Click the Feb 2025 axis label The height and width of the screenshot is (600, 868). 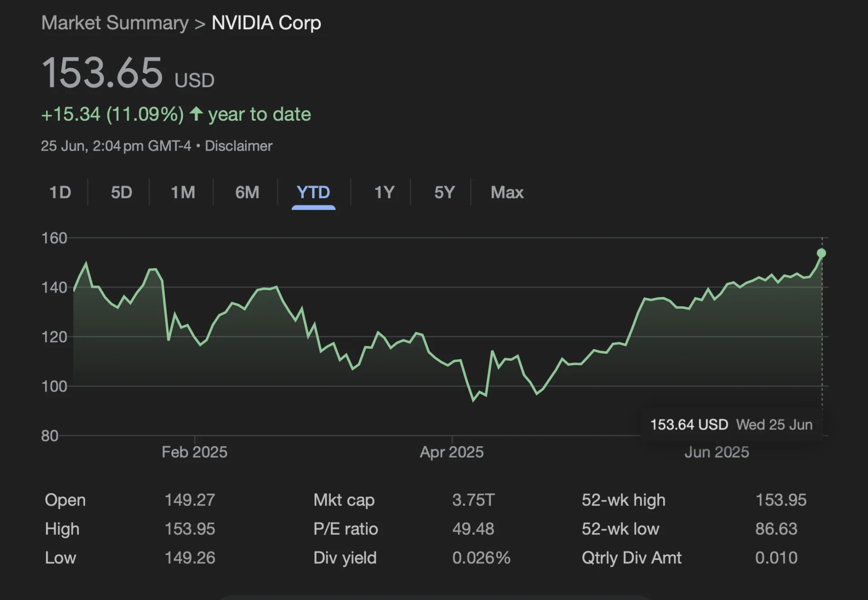click(195, 452)
